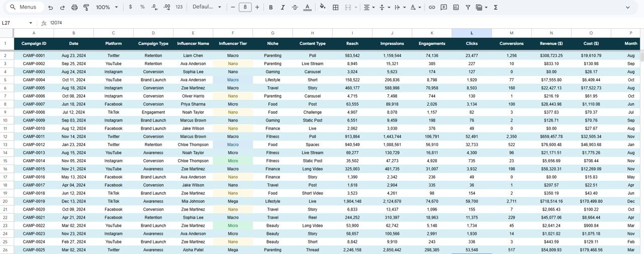
Task: Select row 20 header
Action: click(7, 201)
